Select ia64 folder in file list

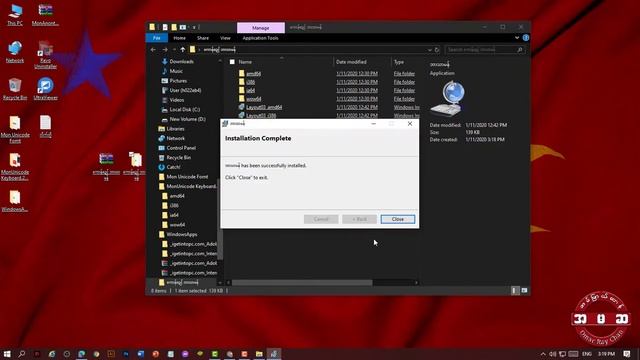pos(250,90)
